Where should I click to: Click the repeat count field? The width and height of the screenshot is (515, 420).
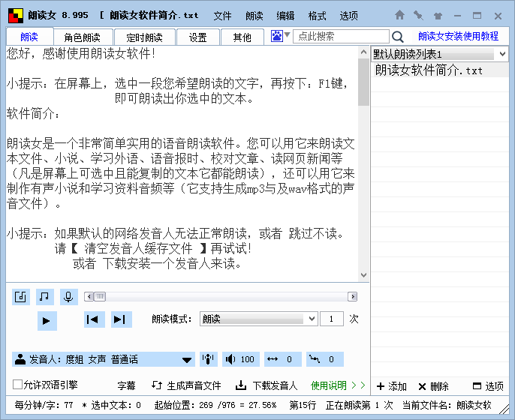[332, 319]
